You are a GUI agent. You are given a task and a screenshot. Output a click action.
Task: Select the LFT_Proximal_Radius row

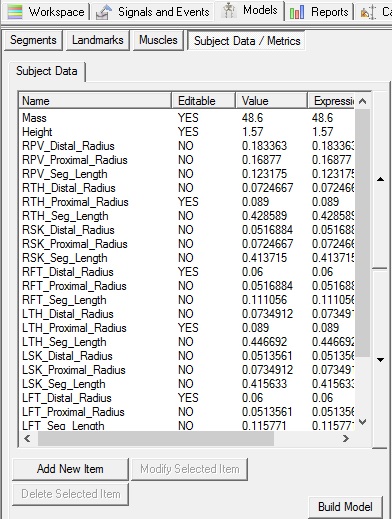point(187,412)
